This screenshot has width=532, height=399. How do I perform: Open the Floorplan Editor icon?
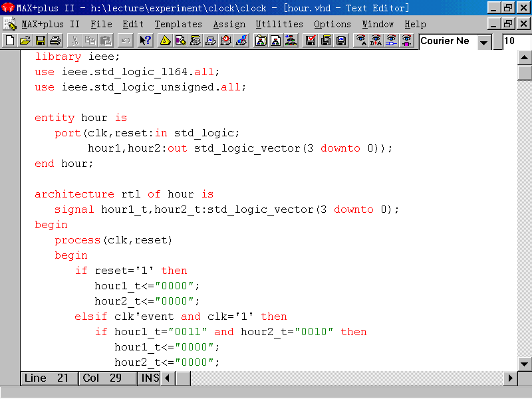click(180, 41)
